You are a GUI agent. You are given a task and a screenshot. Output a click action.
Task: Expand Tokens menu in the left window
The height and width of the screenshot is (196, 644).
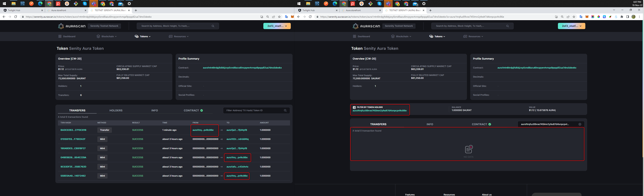[143, 37]
